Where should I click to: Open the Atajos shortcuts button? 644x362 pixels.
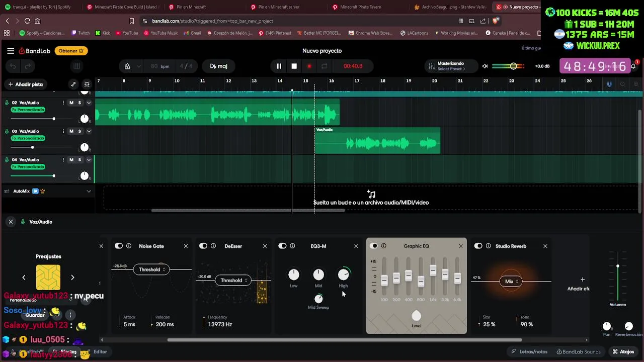[x=623, y=352]
